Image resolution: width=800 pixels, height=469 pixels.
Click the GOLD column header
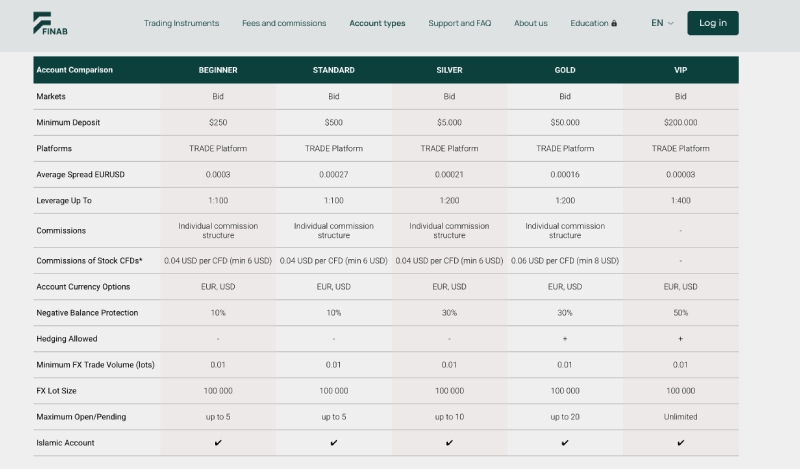click(565, 70)
